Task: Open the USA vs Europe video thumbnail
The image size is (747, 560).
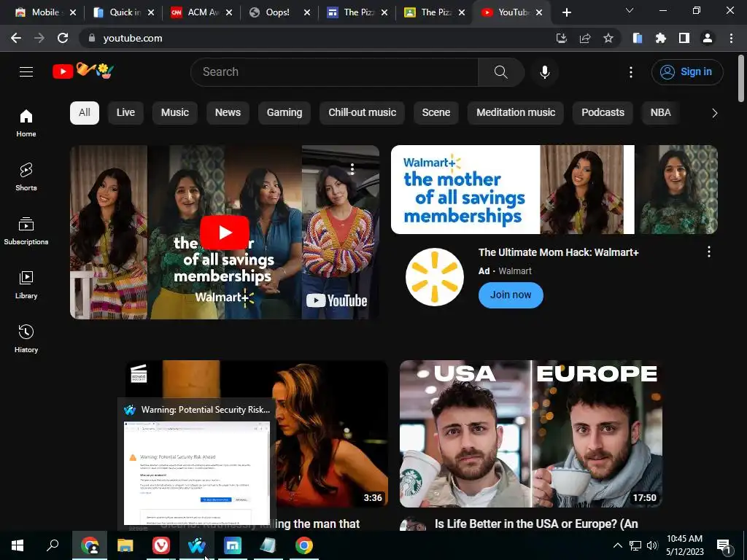Action: [x=531, y=434]
